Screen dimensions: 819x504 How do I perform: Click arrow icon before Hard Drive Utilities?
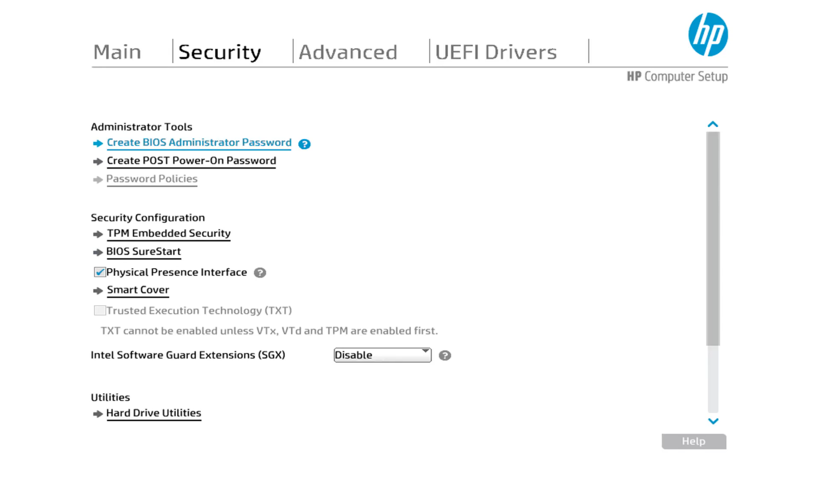(x=98, y=414)
